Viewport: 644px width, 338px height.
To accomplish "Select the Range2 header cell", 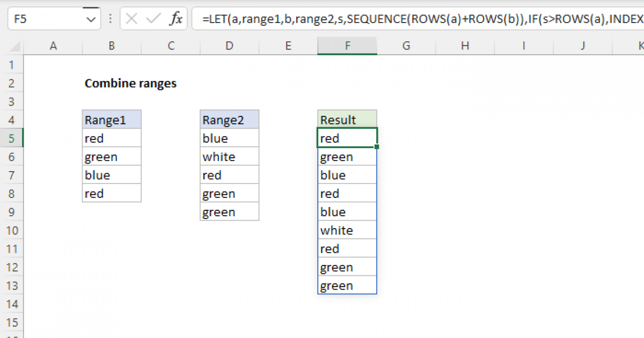I will [229, 119].
